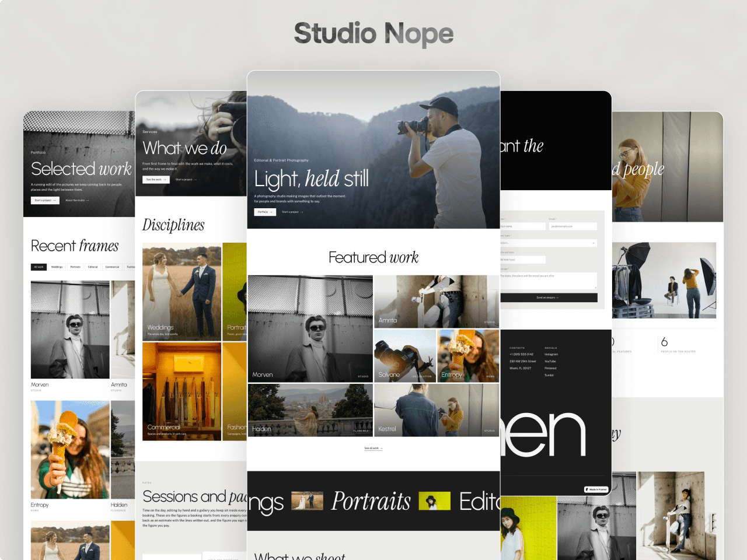
Task: Switch to the Editorial filter tab
Action: click(93, 267)
